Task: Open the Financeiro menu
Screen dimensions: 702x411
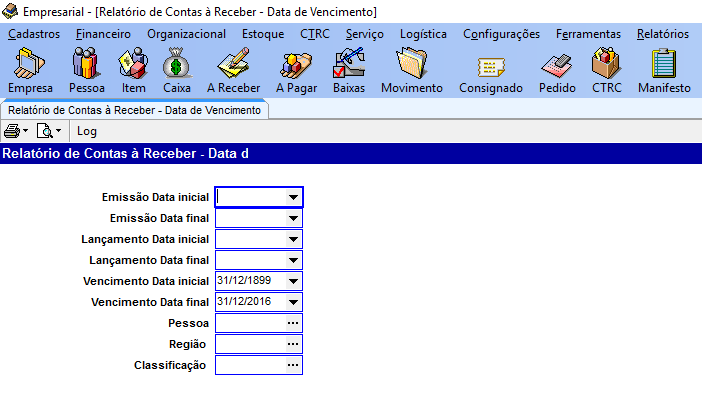Action: 103,34
